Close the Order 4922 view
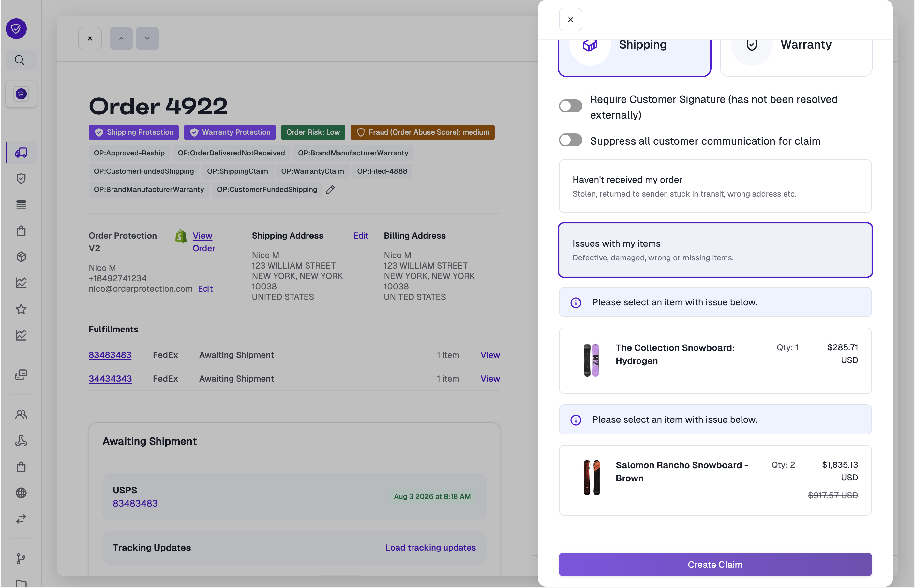This screenshot has width=915, height=588. 90,38
